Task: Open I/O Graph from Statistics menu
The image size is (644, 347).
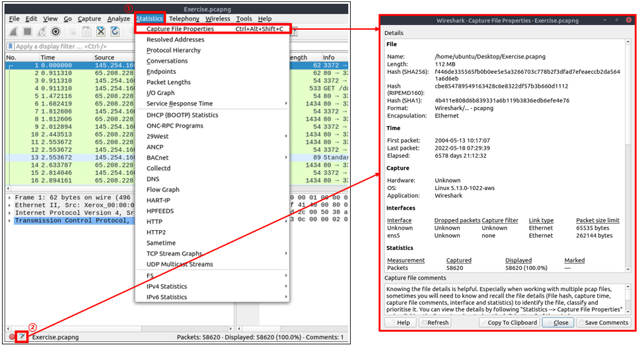Action: [212, 93]
